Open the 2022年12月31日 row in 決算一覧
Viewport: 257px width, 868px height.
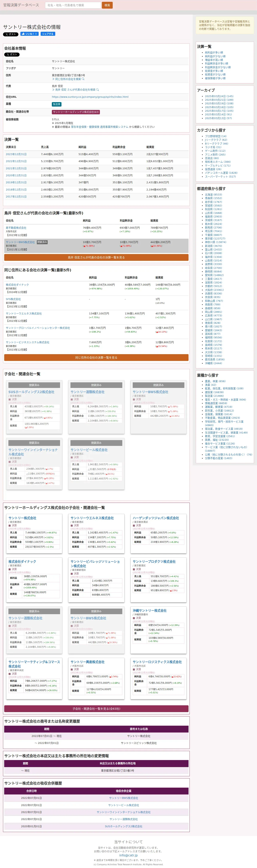pyautogui.click(x=16, y=161)
